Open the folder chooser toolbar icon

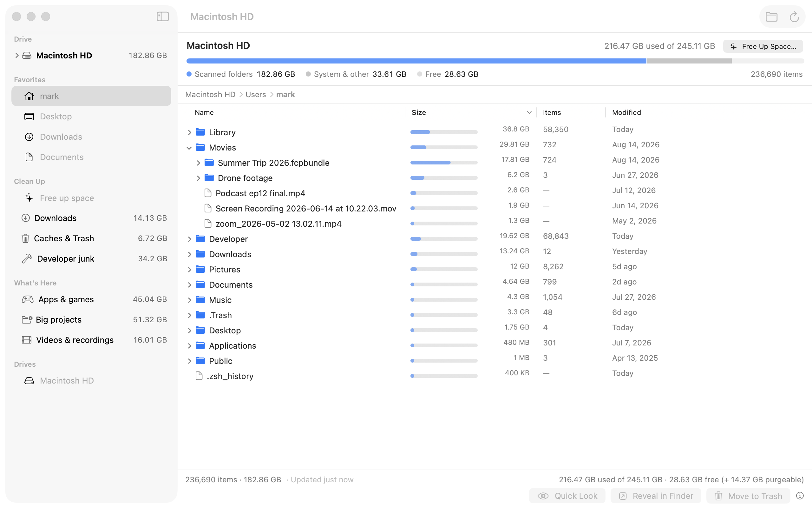pos(771,17)
